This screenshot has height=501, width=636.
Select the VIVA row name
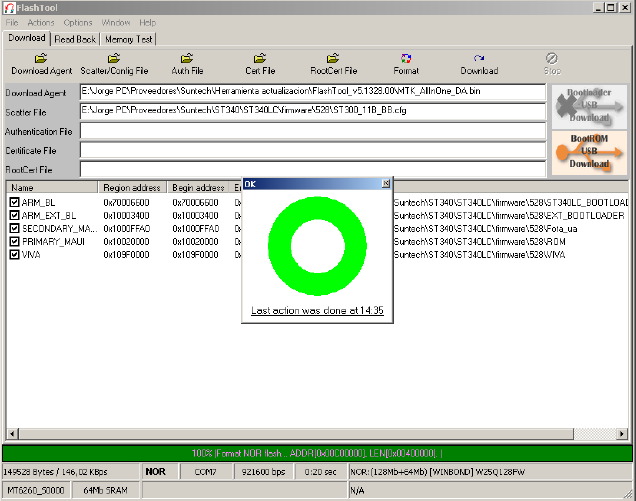tap(31, 255)
